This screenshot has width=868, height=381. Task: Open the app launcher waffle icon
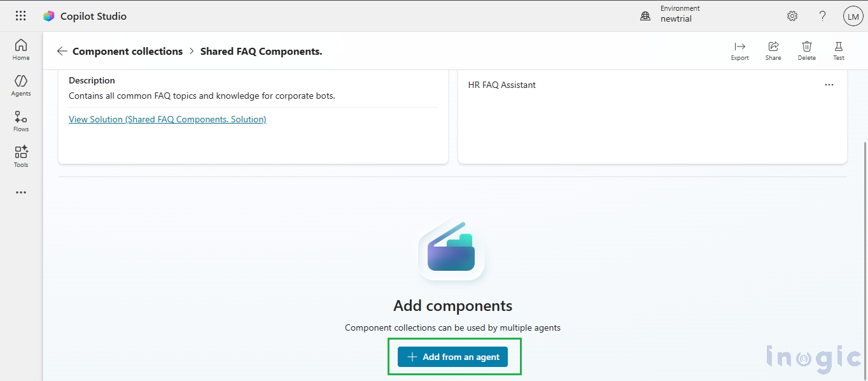(20, 16)
